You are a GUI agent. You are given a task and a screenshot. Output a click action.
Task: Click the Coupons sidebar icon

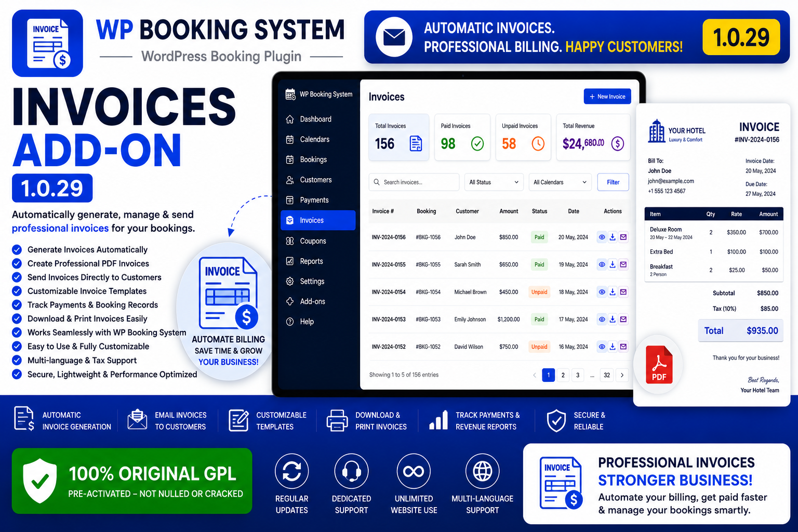290,241
